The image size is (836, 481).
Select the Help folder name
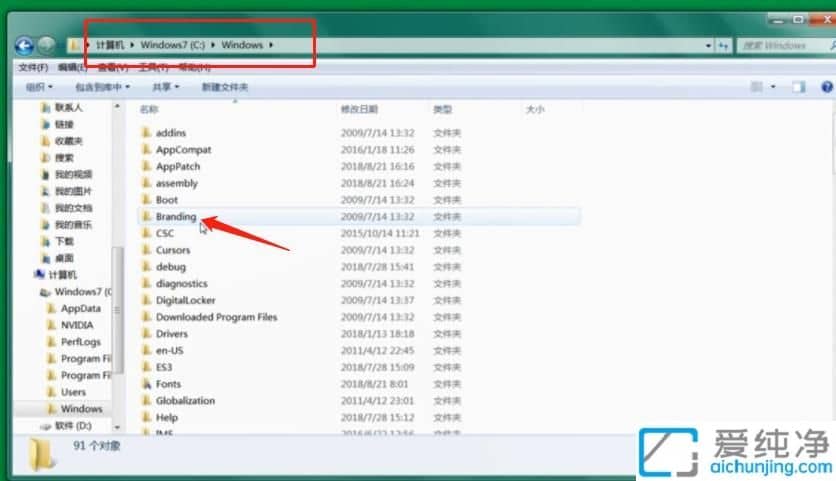click(167, 417)
